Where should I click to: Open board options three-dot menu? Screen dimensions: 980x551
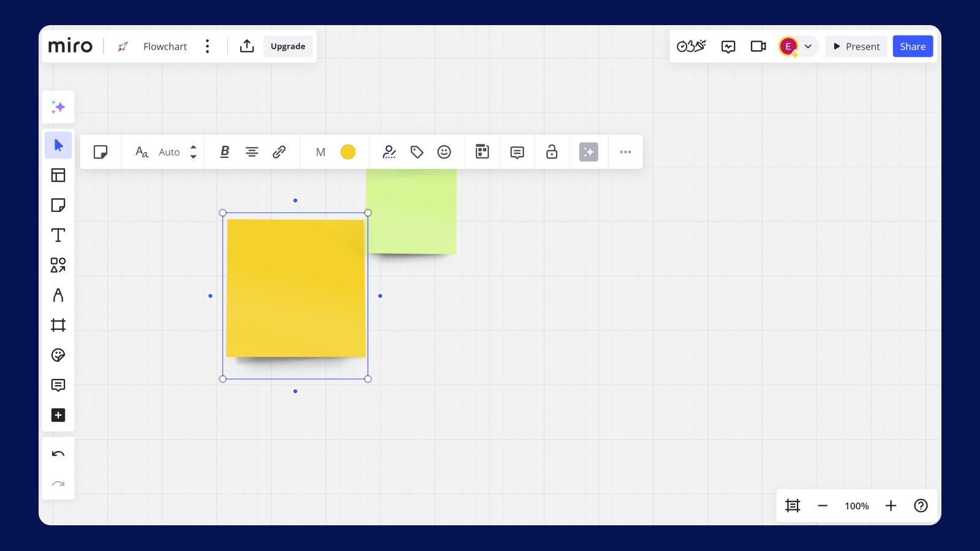pyautogui.click(x=208, y=47)
